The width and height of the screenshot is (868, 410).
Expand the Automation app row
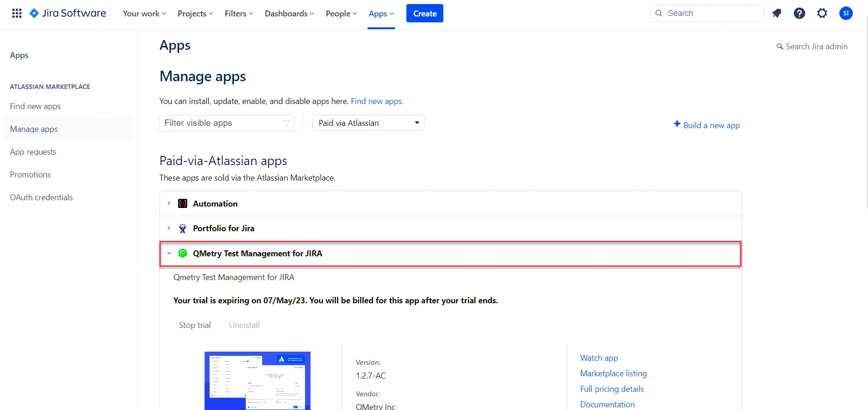[x=169, y=203]
